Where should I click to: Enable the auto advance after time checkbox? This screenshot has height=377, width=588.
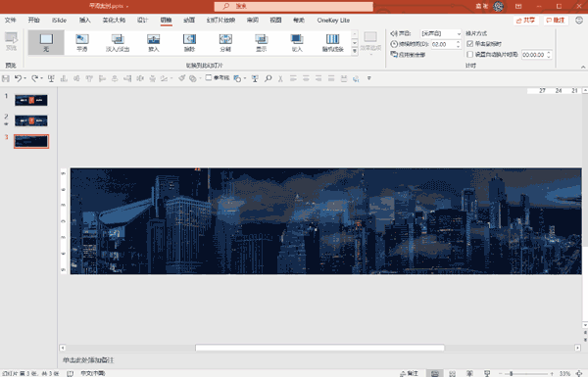[x=469, y=54]
